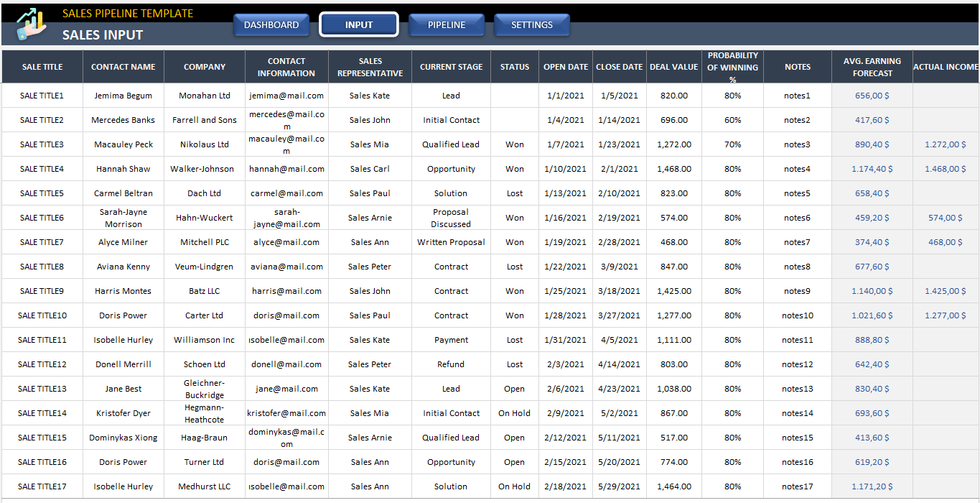Open the current stage cell showing Lead
Image resolution: width=980 pixels, height=503 pixels.
pos(450,95)
